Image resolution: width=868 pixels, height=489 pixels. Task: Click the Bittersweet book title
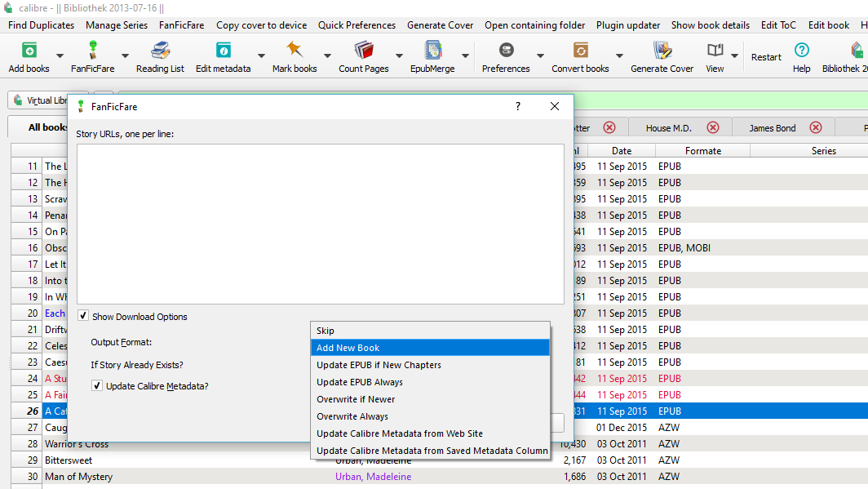click(69, 460)
